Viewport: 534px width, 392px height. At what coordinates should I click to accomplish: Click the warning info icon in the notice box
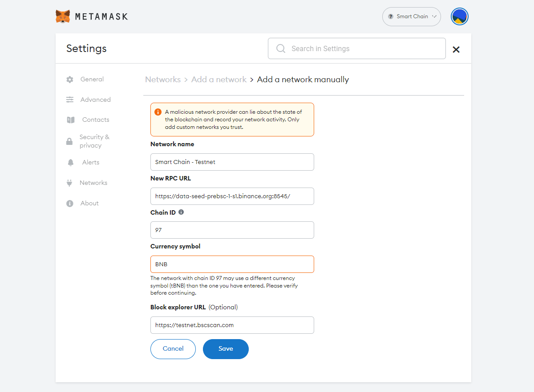click(158, 112)
